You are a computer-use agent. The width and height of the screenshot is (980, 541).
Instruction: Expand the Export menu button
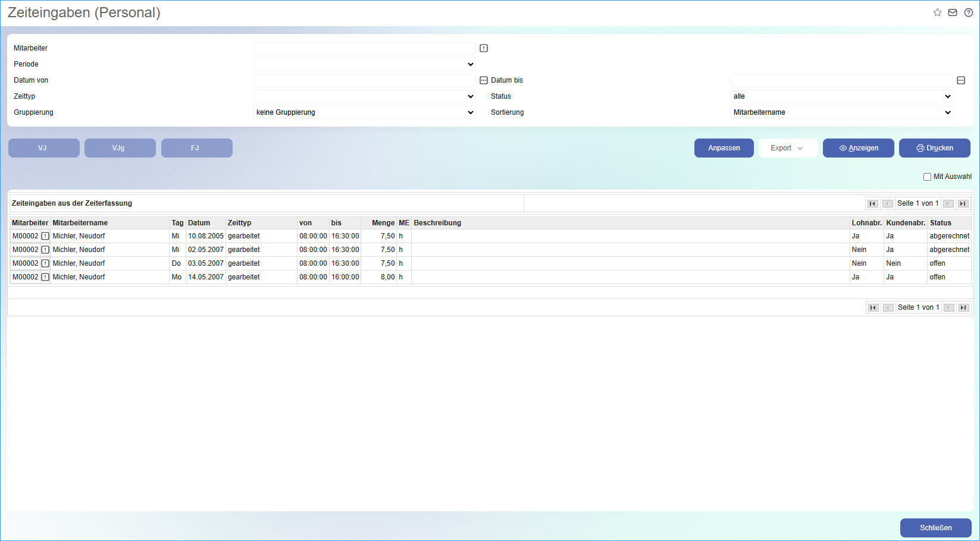pos(787,148)
